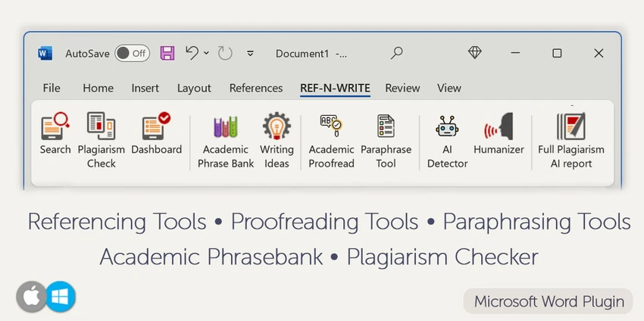This screenshot has height=321, width=644.
Task: Switch to the Layout tab
Action: tap(194, 89)
